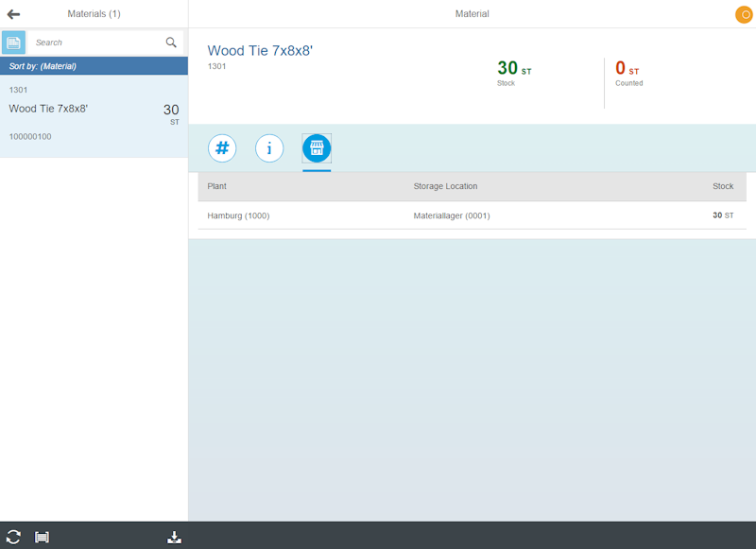The height and width of the screenshot is (549, 756).
Task: Click the red 0 ST Counted value
Action: click(627, 69)
